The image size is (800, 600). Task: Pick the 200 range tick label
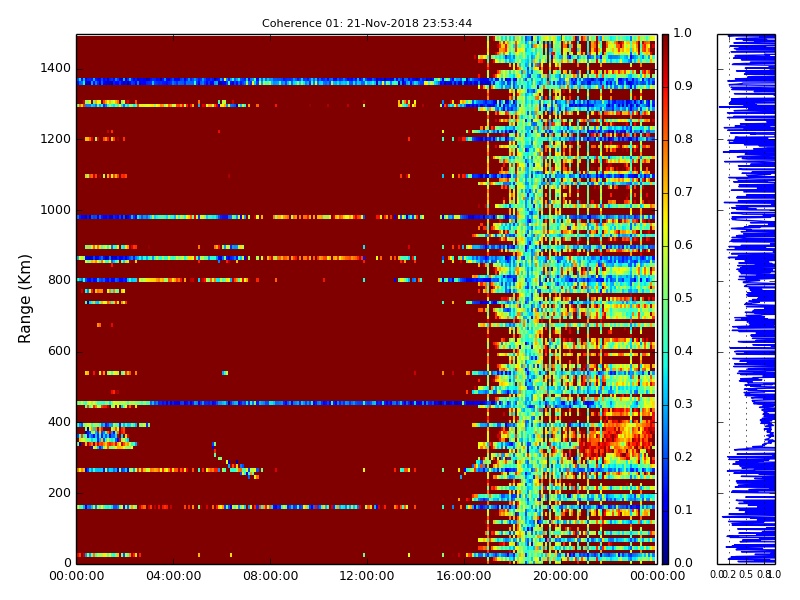click(x=59, y=493)
